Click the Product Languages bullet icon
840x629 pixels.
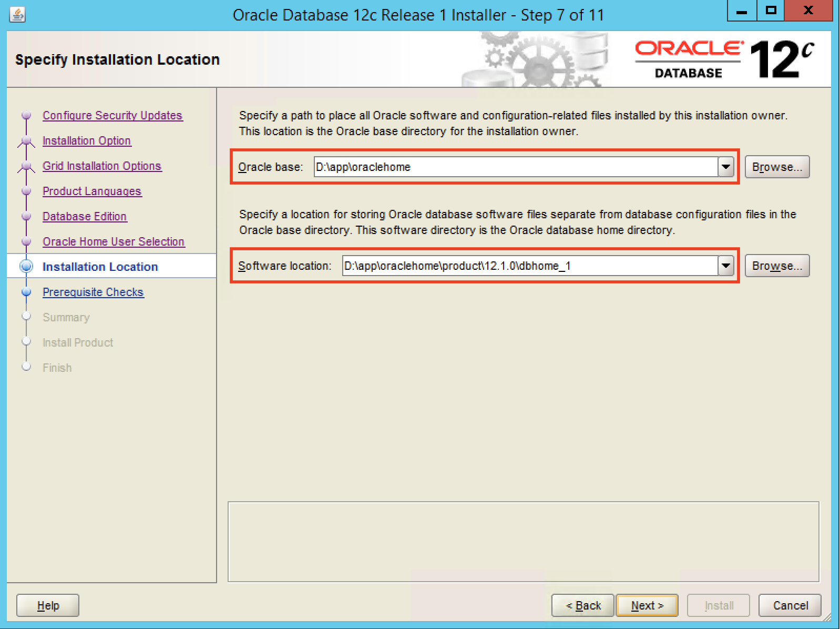26,191
